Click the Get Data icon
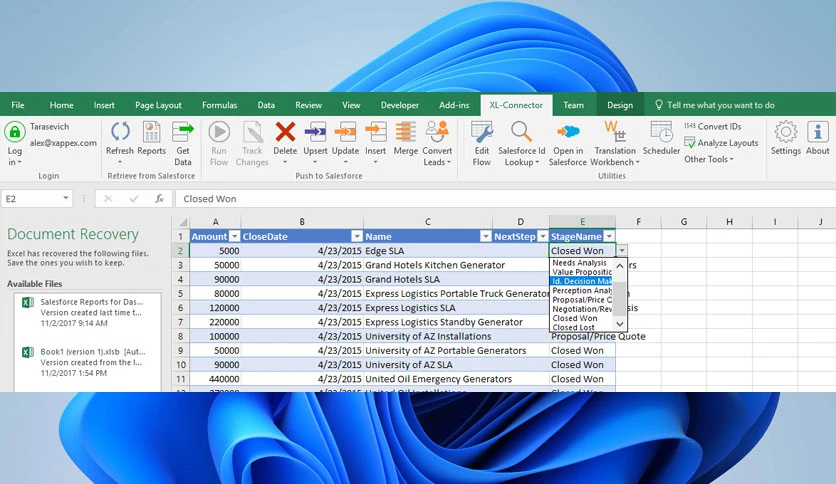Image resolution: width=836 pixels, height=484 pixels. [x=182, y=132]
